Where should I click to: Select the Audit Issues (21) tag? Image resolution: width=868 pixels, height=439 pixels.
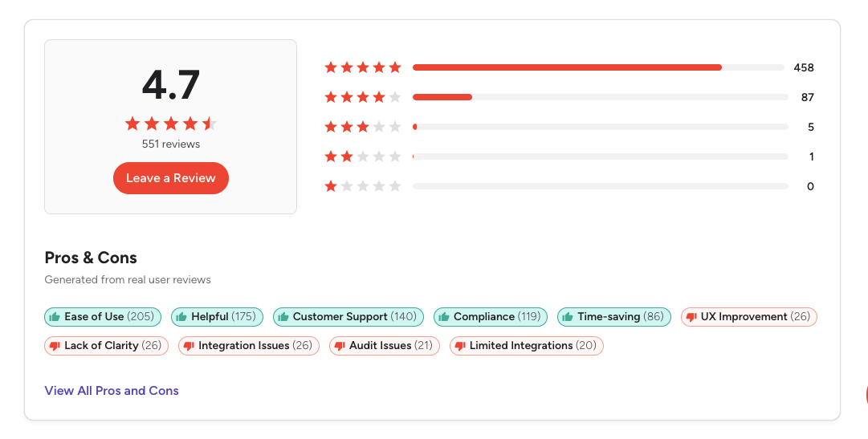tap(384, 345)
